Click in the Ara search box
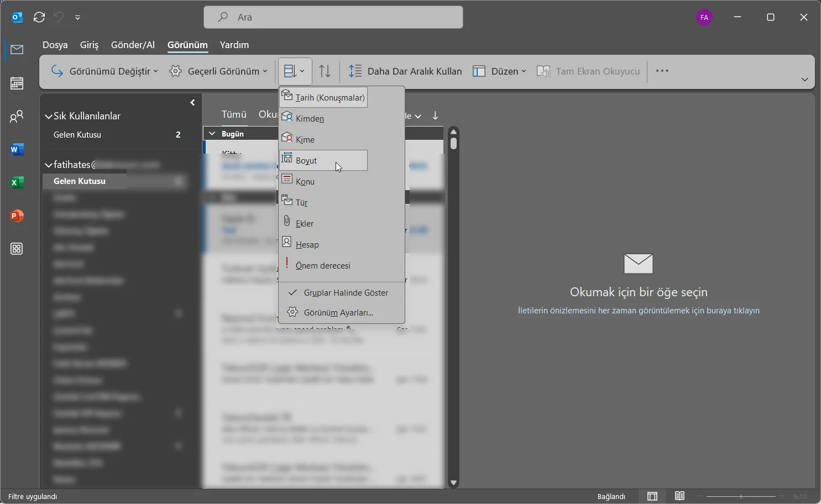This screenshot has height=504, width=821. (333, 17)
